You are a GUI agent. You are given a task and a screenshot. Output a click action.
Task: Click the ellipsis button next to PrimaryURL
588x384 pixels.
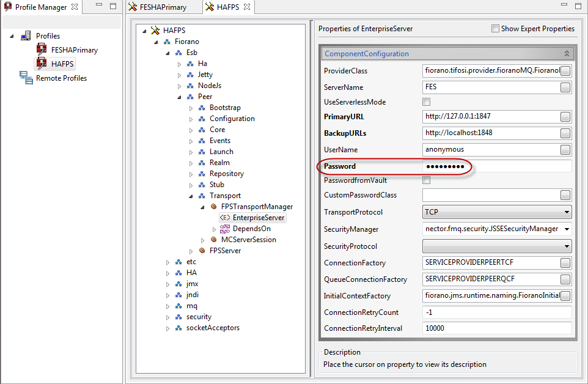point(565,117)
